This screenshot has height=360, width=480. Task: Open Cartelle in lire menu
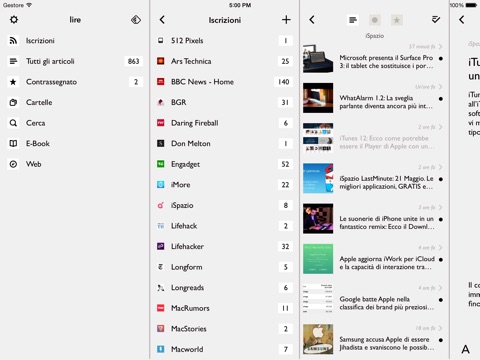pyautogui.click(x=75, y=102)
